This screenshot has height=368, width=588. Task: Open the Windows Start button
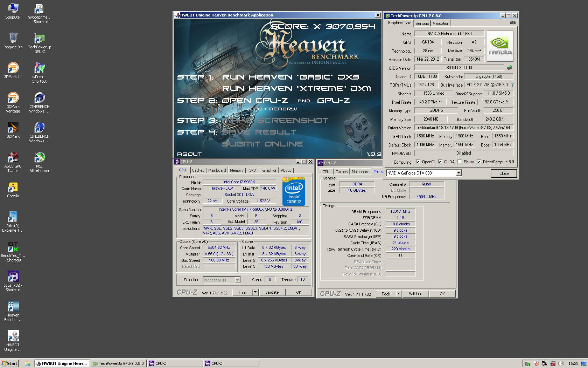[9, 363]
